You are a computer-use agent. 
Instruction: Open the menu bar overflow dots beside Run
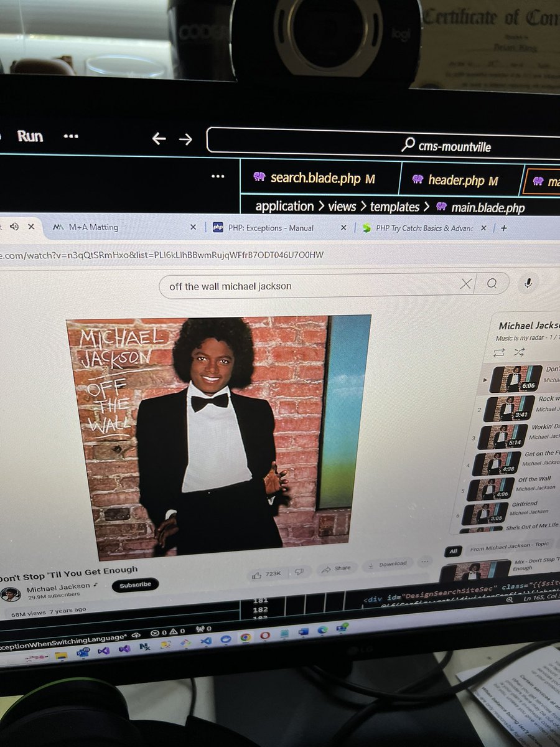72,136
